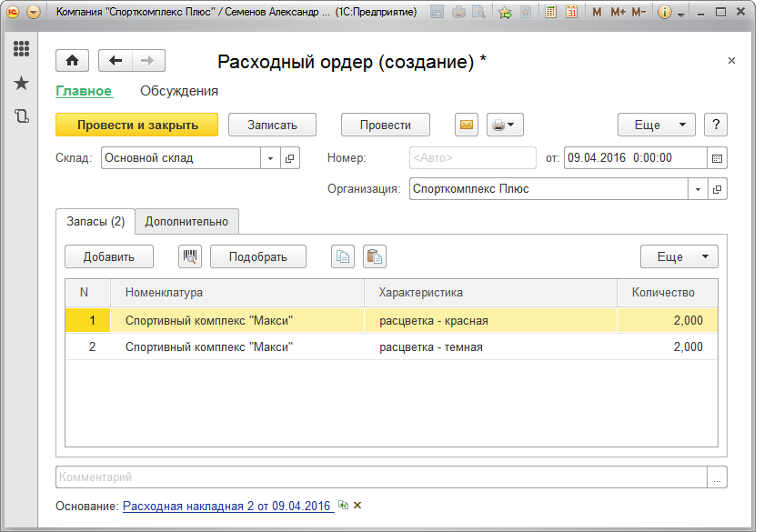Click the envelope email icon
Viewport: 764px width, 532px height.
[467, 125]
